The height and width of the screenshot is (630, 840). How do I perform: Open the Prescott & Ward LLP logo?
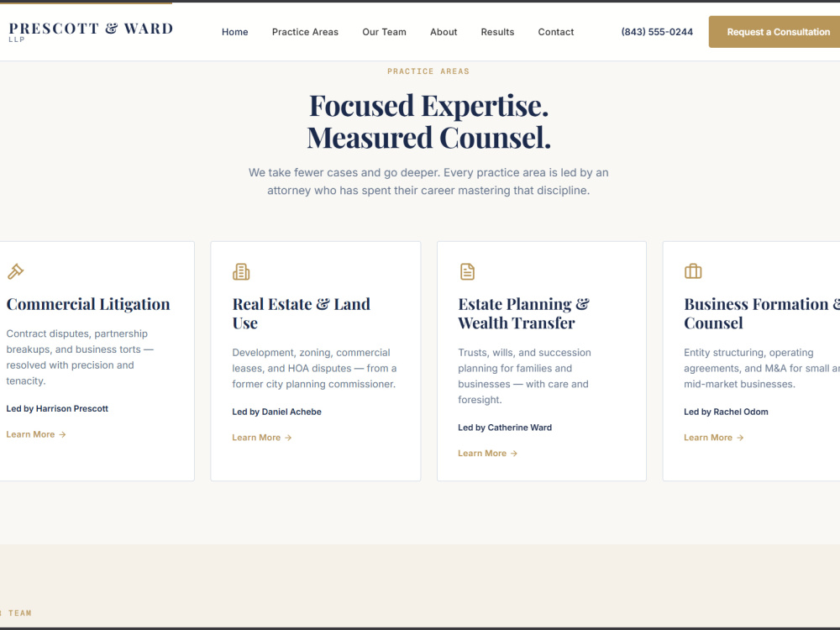(x=91, y=32)
